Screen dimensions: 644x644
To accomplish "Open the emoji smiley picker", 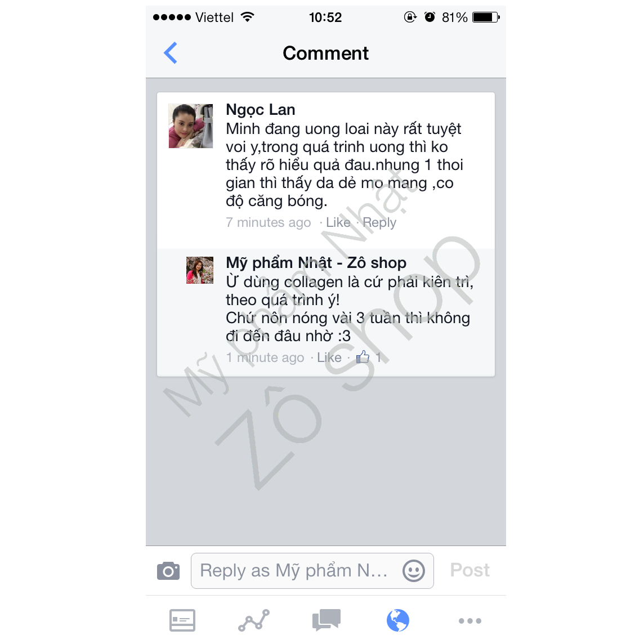I will click(x=414, y=570).
